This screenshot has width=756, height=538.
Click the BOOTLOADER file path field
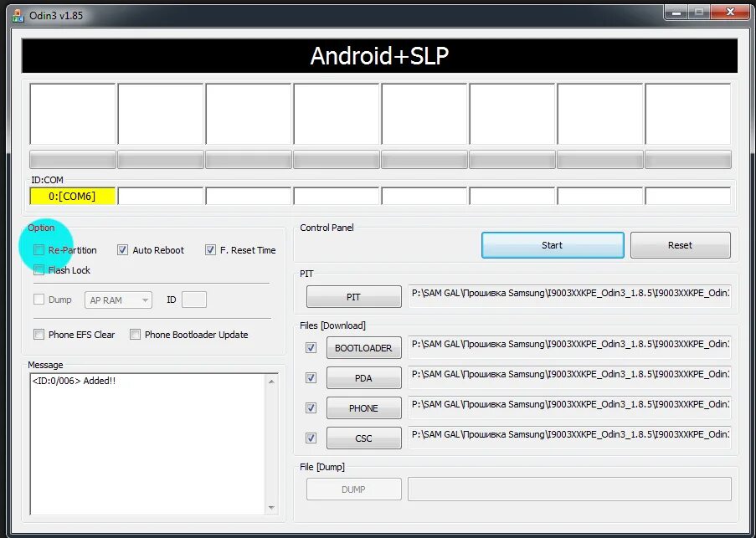pos(569,347)
